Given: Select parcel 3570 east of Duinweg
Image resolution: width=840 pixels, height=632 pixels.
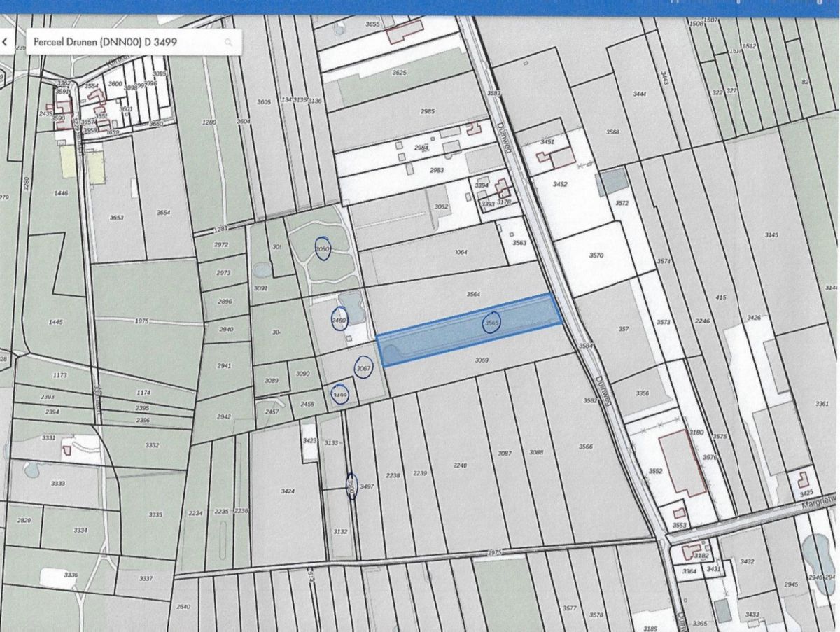Looking at the screenshot, I should [x=596, y=255].
